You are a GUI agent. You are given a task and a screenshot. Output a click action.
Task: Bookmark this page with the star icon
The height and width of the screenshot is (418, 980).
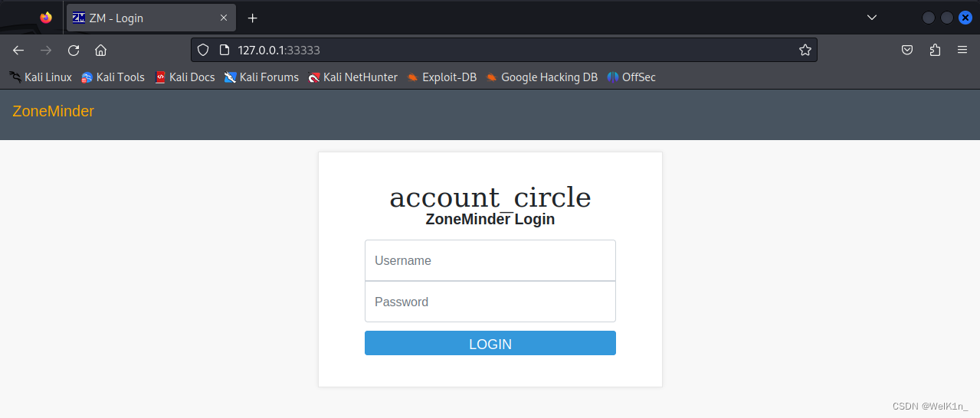[x=805, y=50]
